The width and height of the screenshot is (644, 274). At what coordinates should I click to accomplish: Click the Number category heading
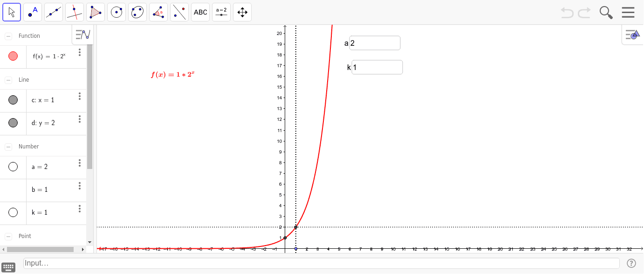point(29,147)
